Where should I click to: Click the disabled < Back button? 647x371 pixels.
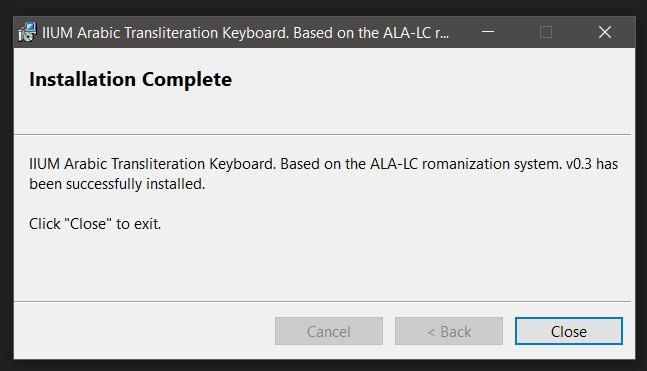point(449,331)
